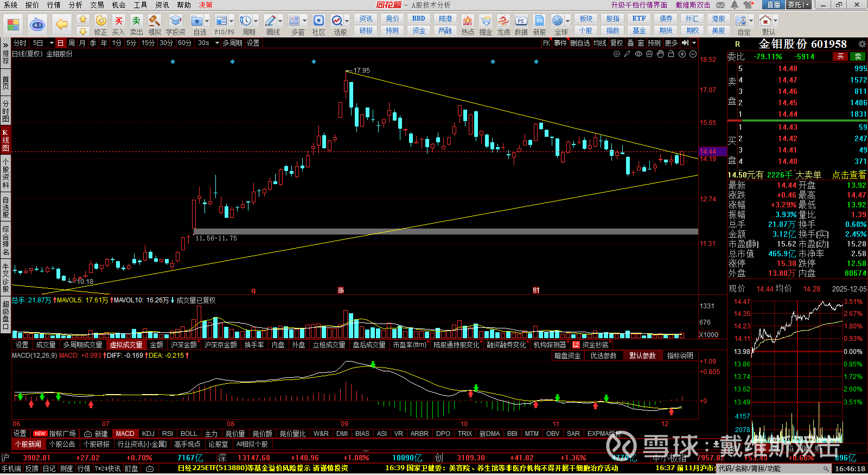Toggle chart visibility with the eye icon
The image size is (868, 475).
639,54
